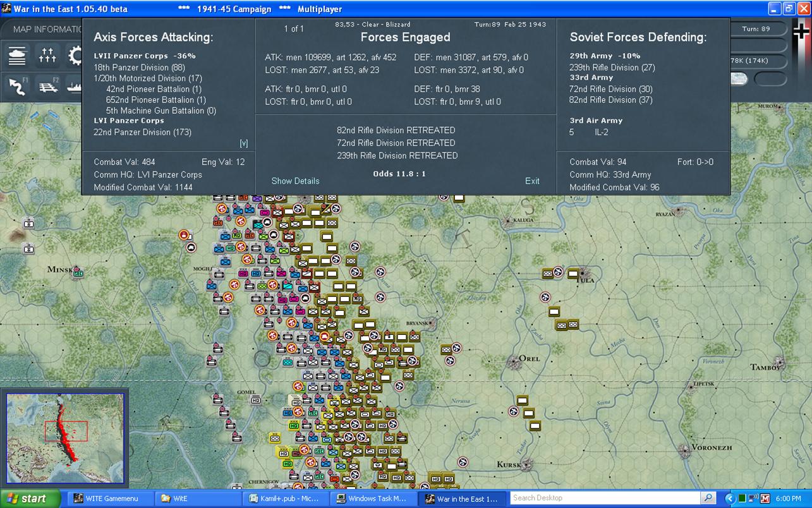The height and width of the screenshot is (508, 812).
Task: Expand the attacker unit list [v] toggle
Action: coord(243,143)
